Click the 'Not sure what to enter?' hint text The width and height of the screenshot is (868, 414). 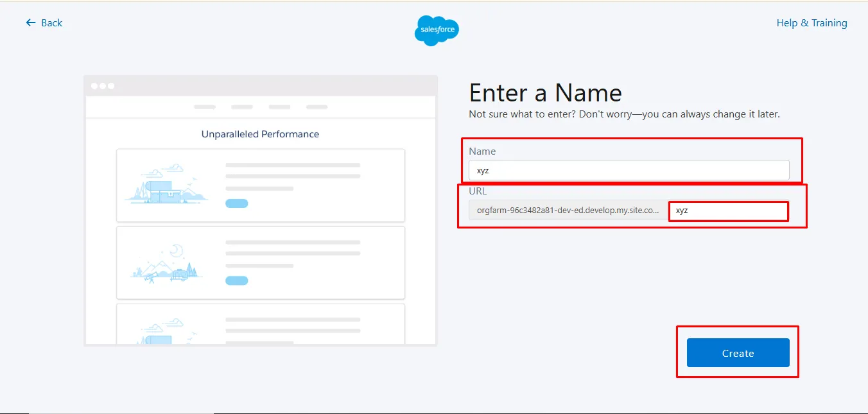pos(624,114)
